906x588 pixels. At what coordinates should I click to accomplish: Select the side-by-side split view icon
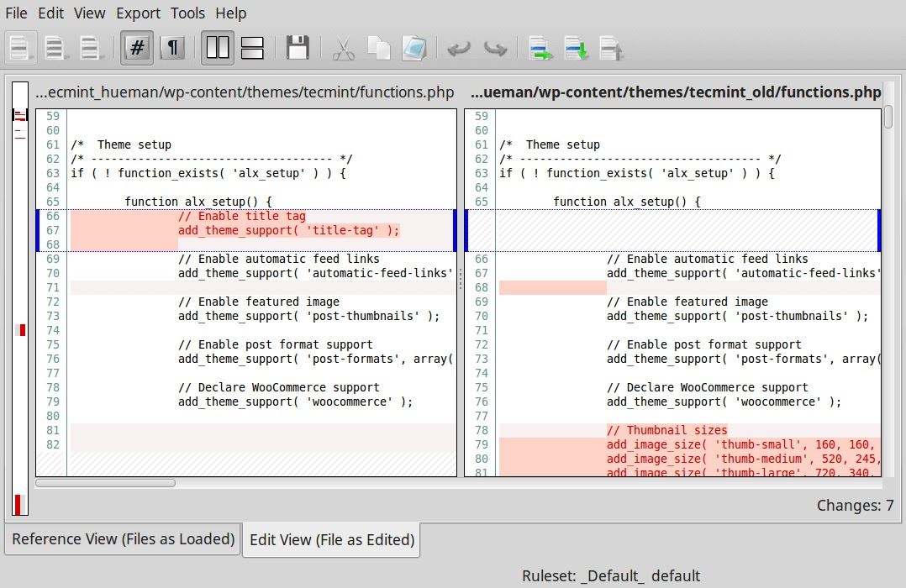click(217, 48)
